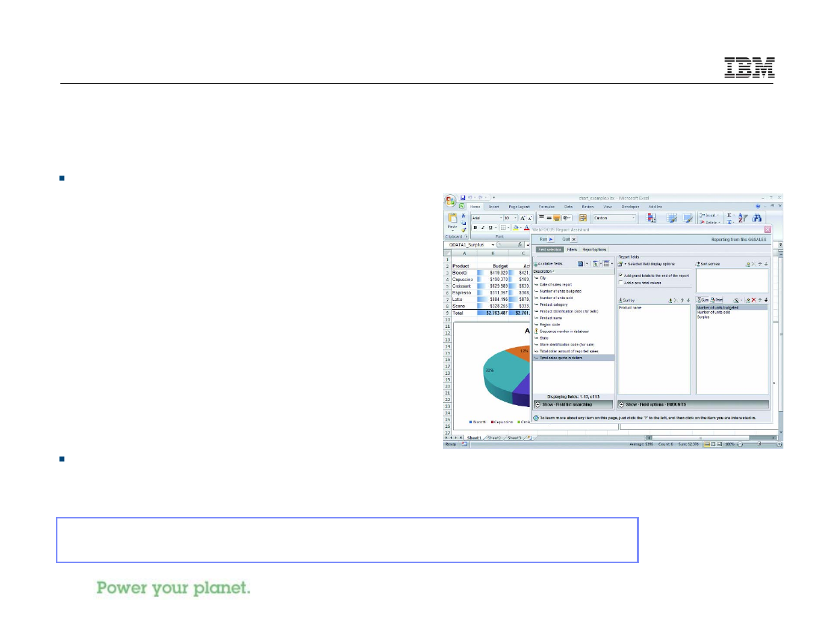Select 'Number of units budgeted' in Sum list
The image size is (834, 644).
(732, 307)
